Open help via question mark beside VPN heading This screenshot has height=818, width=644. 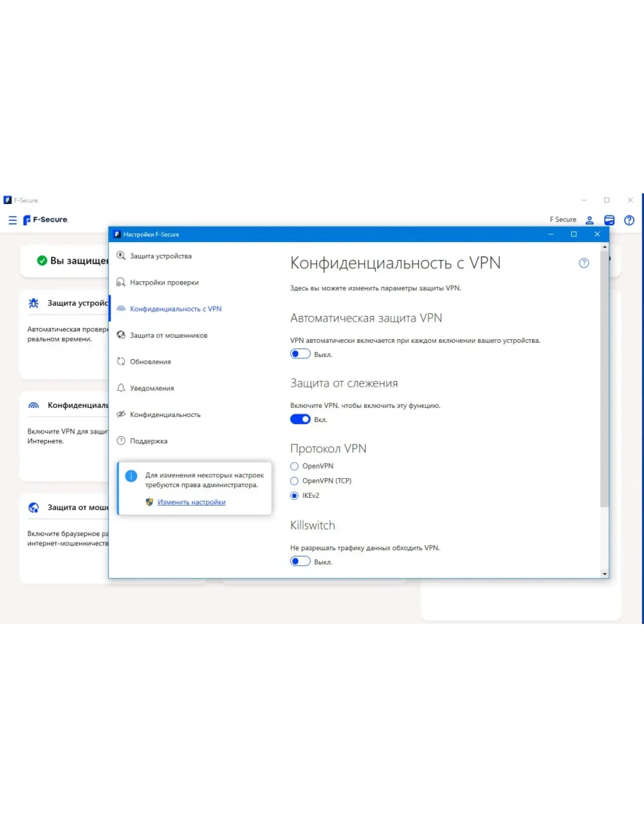click(x=584, y=263)
